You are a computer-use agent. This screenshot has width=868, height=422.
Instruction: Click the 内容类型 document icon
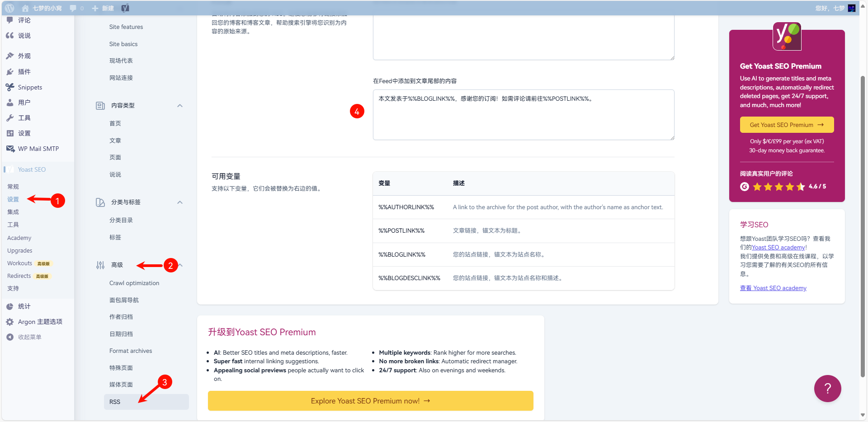point(100,106)
